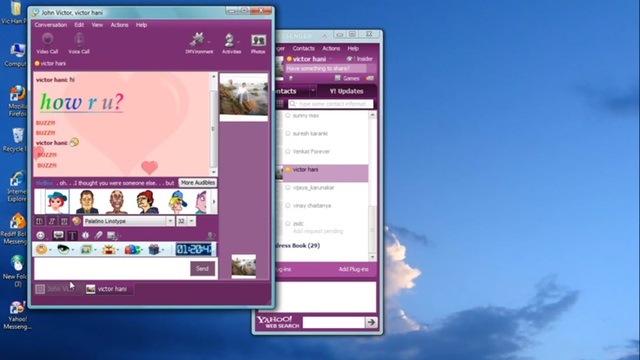Click the green eye plugin icon
The width and height of the screenshot is (640, 360).
63,249
